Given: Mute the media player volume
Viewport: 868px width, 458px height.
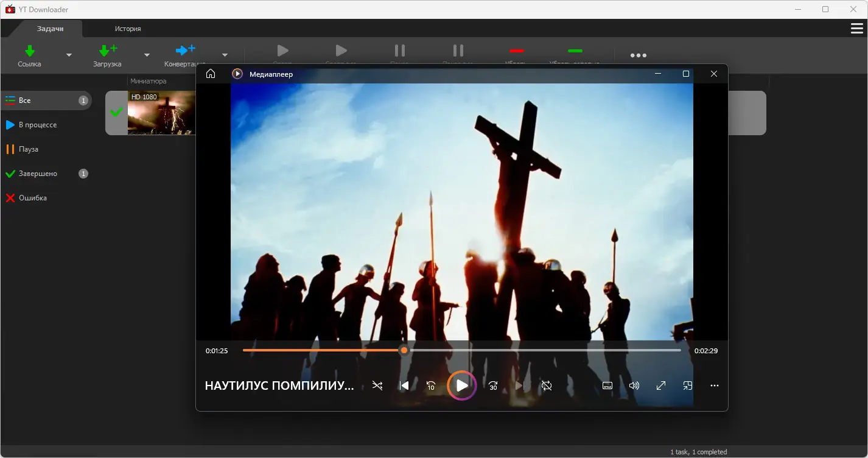Looking at the screenshot, I should [x=634, y=386].
